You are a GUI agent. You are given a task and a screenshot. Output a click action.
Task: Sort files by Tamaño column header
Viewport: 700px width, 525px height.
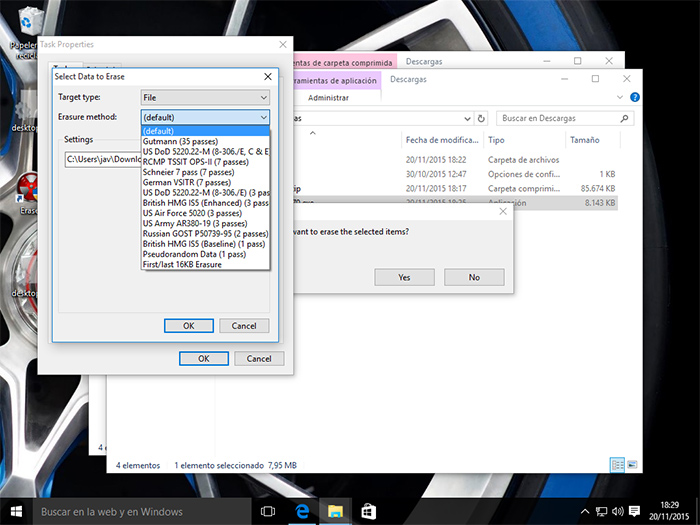(x=584, y=140)
